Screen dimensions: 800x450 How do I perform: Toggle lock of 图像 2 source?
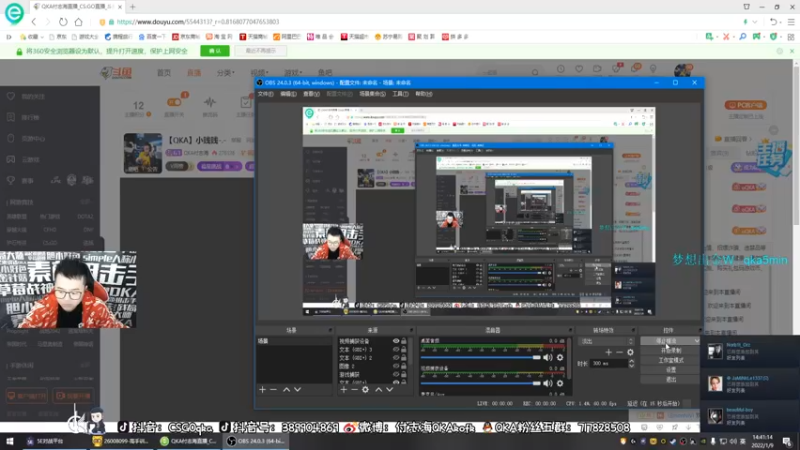pyautogui.click(x=404, y=366)
